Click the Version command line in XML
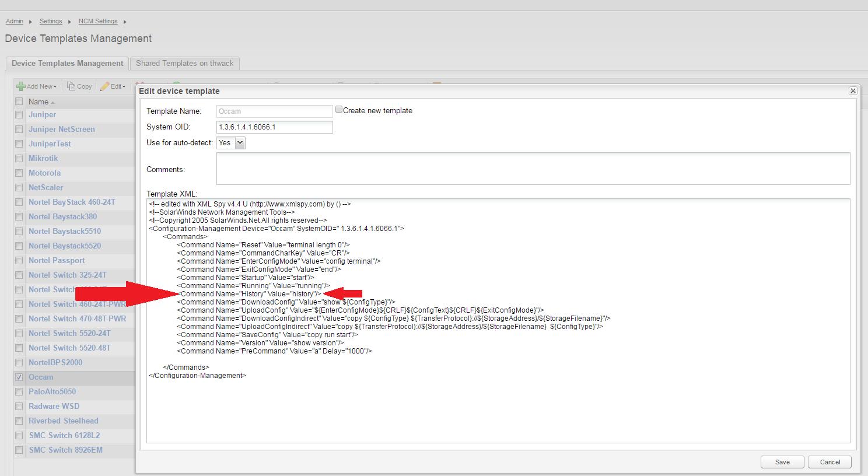 tap(260, 343)
